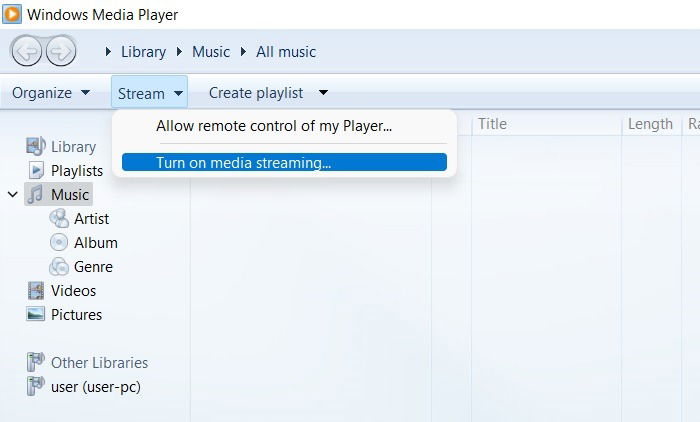Choose Turn on media streaming

pos(284,162)
